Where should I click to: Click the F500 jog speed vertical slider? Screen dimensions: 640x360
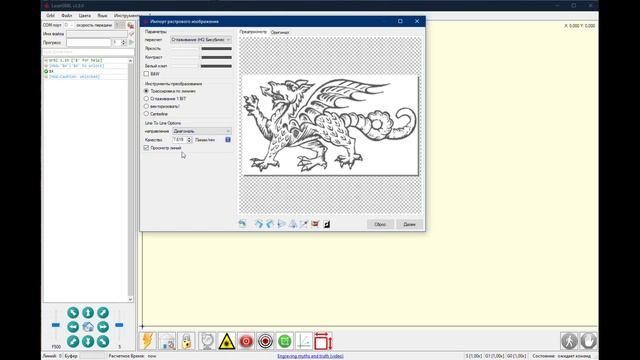(x=56, y=325)
